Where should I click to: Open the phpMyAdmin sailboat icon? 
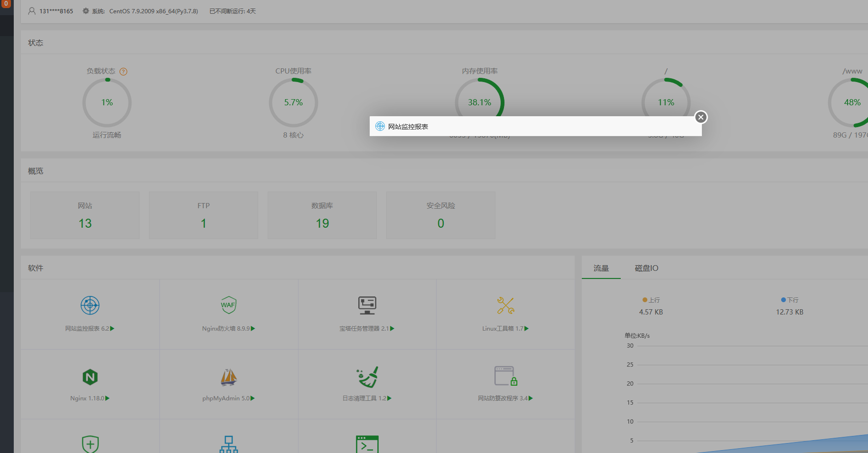[x=228, y=377]
